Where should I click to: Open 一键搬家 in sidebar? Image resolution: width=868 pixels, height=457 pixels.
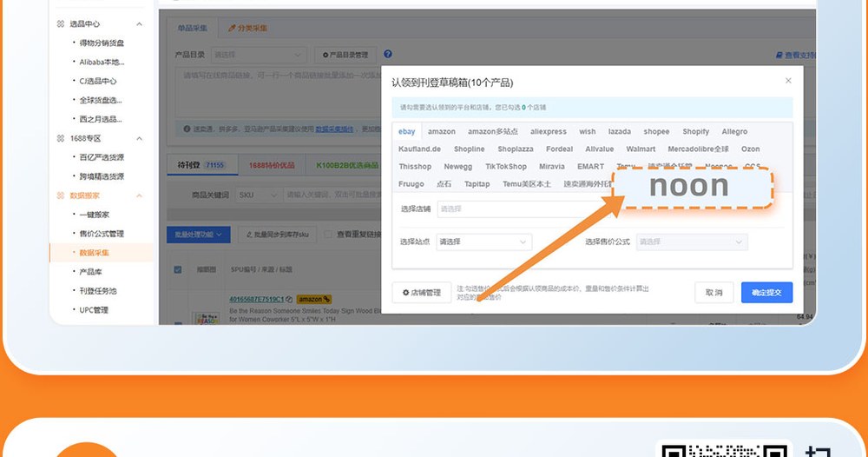94,215
